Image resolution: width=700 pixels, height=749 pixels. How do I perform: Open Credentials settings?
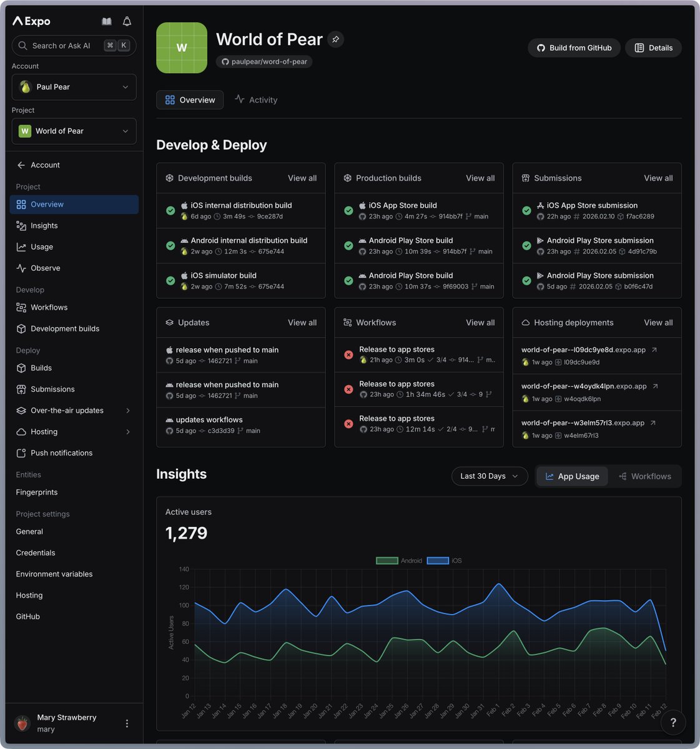tap(36, 553)
